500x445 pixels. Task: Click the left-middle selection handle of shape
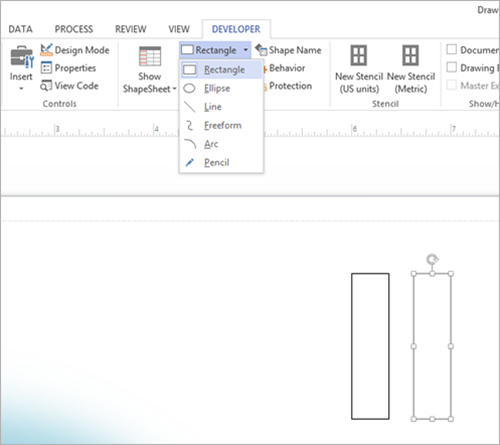coord(414,346)
